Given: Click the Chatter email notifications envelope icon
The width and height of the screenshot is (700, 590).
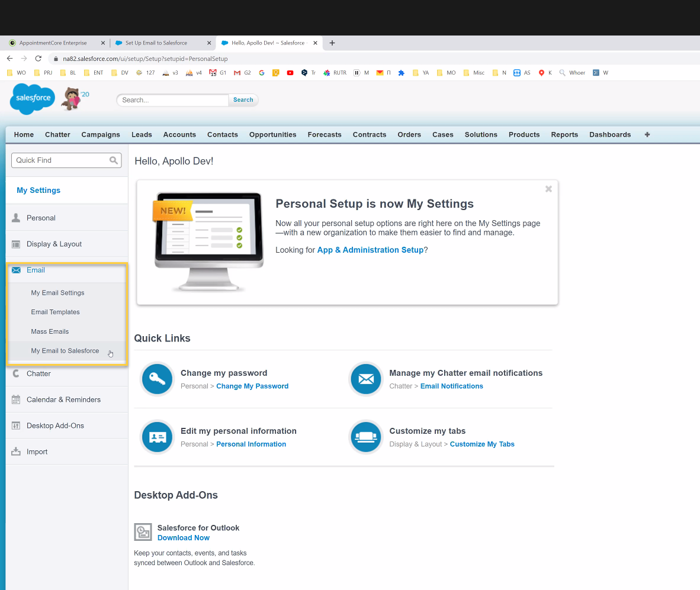Looking at the screenshot, I should (x=366, y=379).
